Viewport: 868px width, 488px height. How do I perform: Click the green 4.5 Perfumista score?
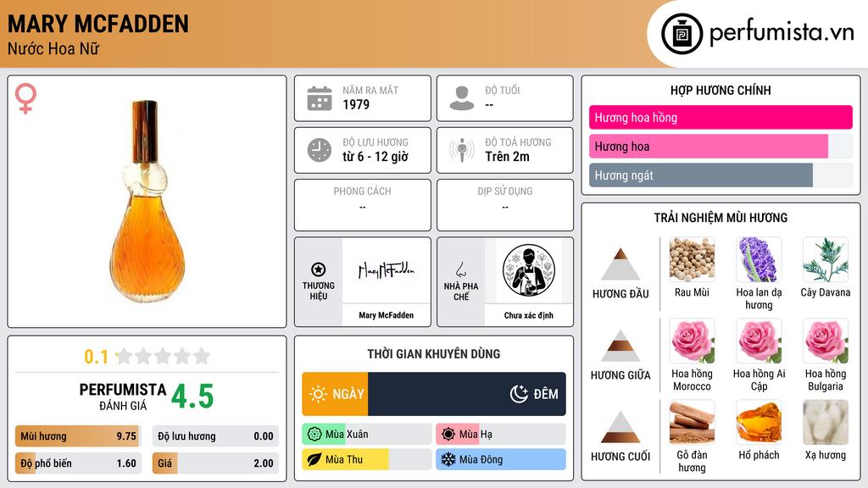coord(192,396)
